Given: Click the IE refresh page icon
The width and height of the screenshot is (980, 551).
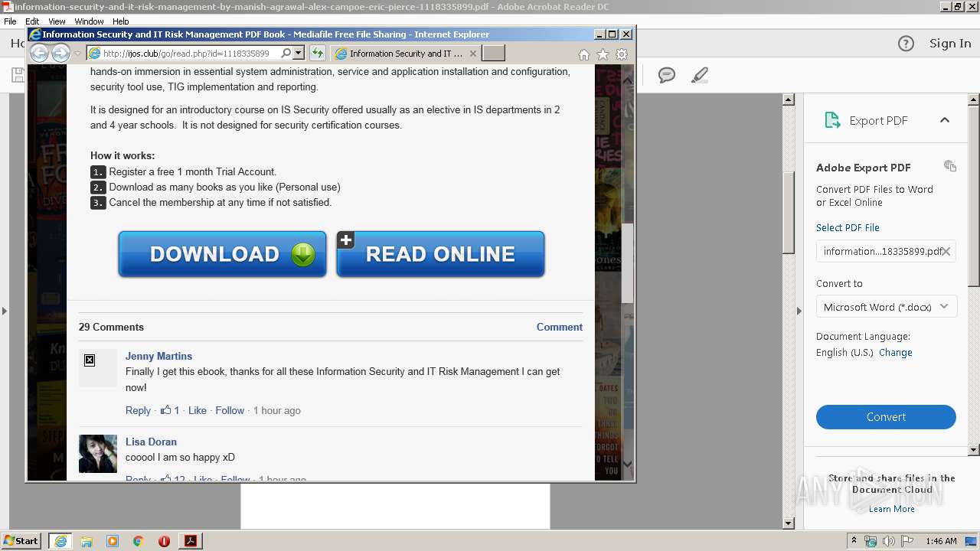Looking at the screenshot, I should [317, 54].
